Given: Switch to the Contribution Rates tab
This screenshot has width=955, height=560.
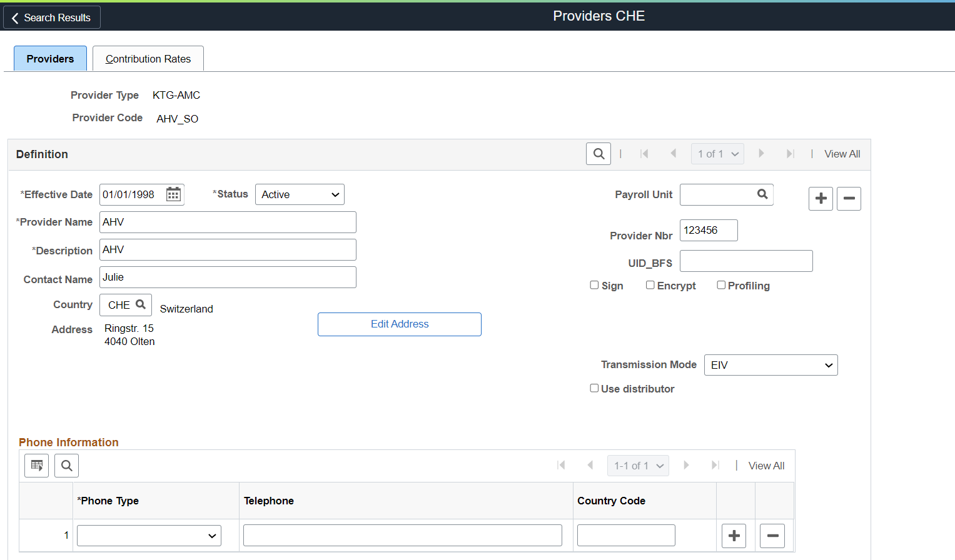Looking at the screenshot, I should pyautogui.click(x=148, y=59).
